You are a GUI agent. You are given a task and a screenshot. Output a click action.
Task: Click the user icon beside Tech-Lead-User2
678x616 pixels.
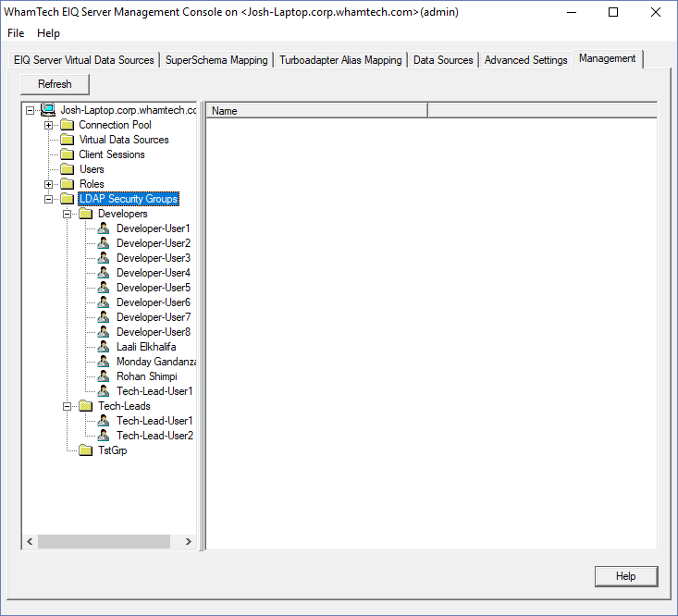pos(104,436)
